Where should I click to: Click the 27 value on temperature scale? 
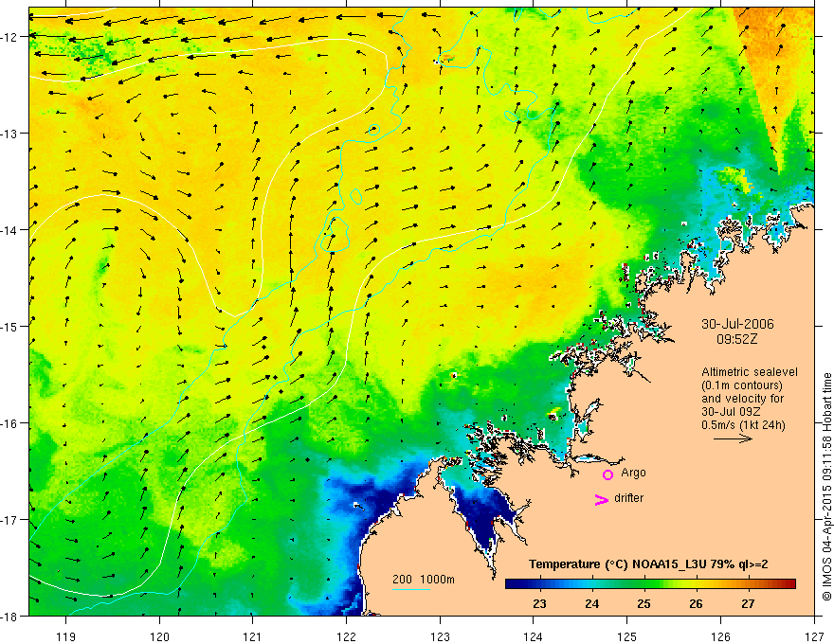[x=748, y=604]
